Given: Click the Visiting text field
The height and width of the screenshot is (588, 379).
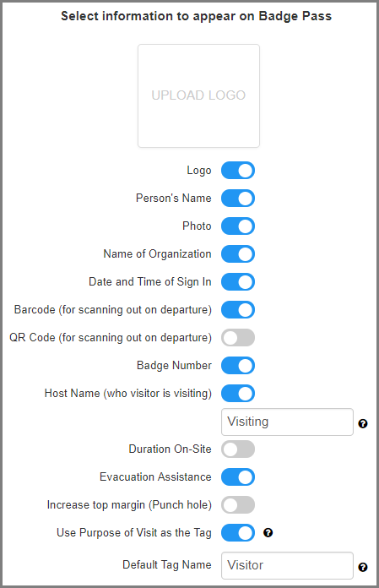Looking at the screenshot, I should click(x=287, y=422).
